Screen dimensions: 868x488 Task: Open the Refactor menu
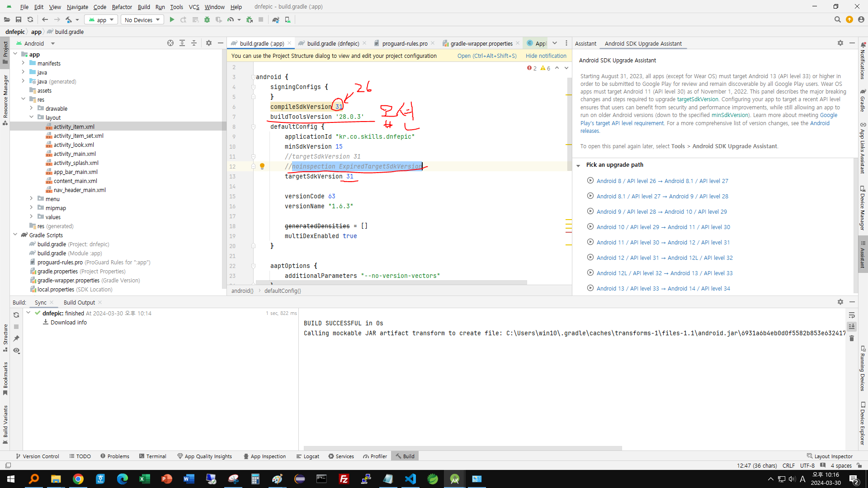pos(122,7)
